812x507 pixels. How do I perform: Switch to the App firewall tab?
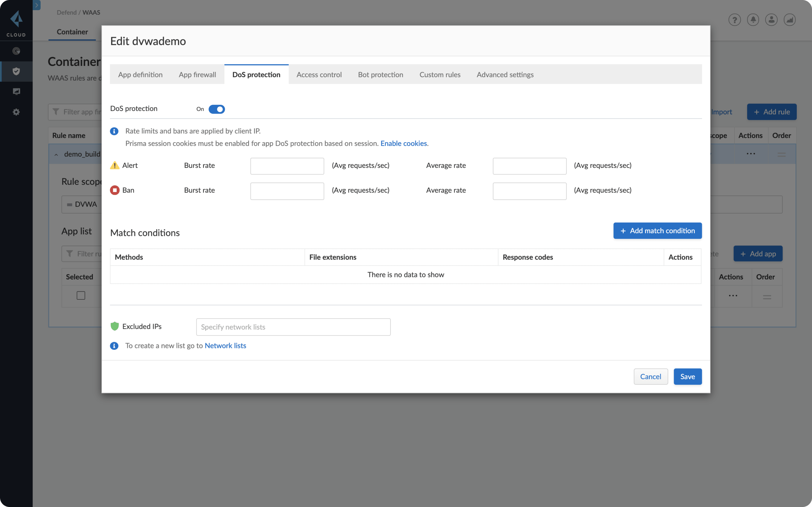[x=197, y=74]
